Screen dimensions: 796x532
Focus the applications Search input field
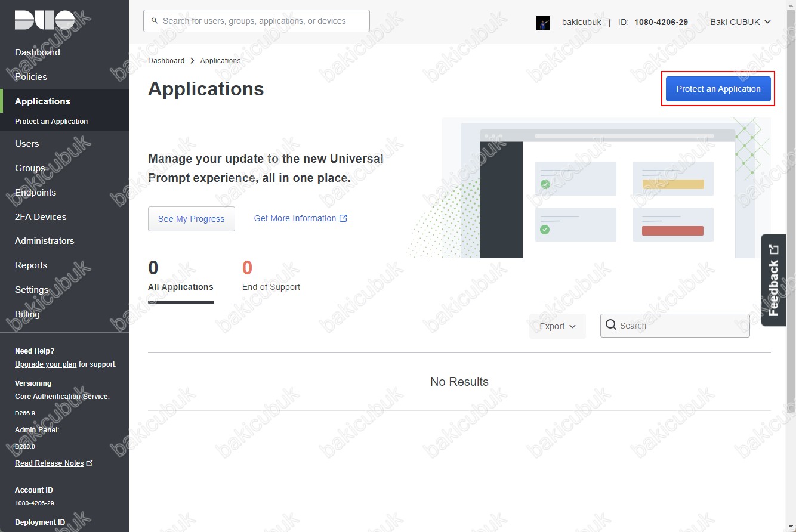pyautogui.click(x=675, y=326)
